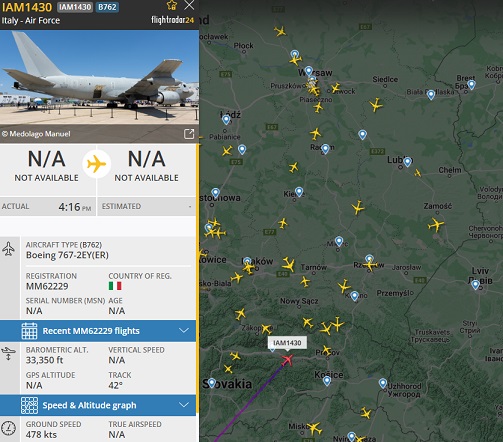Click the yellow plane icon between N/A airports
Viewport: 503px width, 442px height.
[x=97, y=164]
